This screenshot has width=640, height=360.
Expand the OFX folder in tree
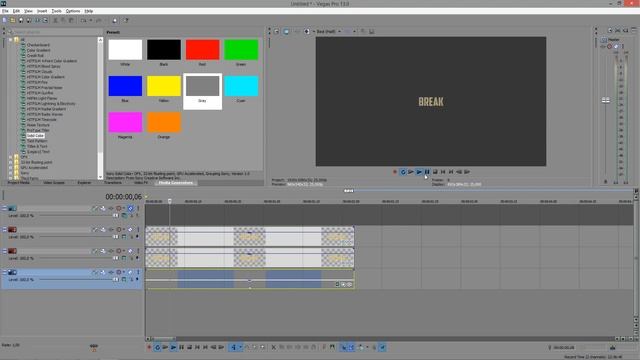11,157
